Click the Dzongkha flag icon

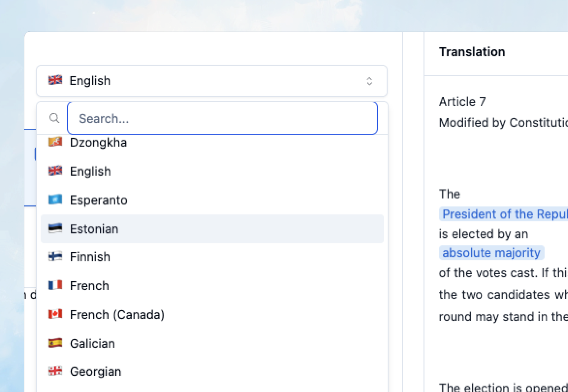tap(55, 142)
